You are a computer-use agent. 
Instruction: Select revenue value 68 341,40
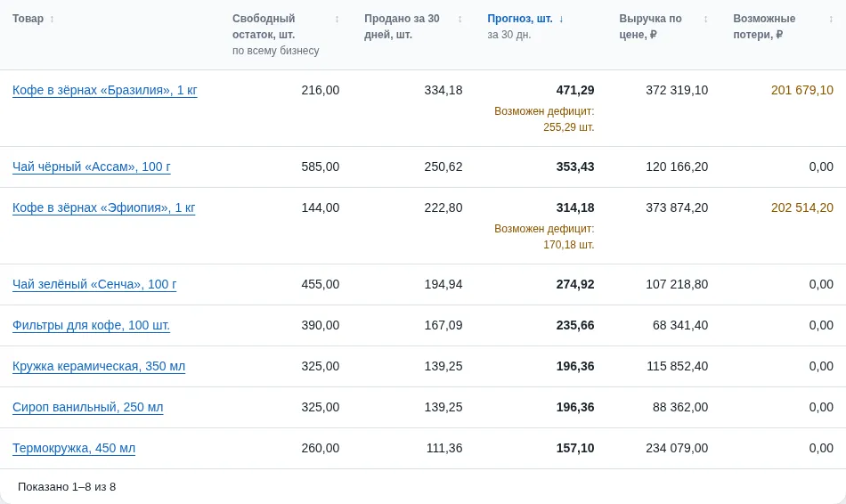pos(680,325)
